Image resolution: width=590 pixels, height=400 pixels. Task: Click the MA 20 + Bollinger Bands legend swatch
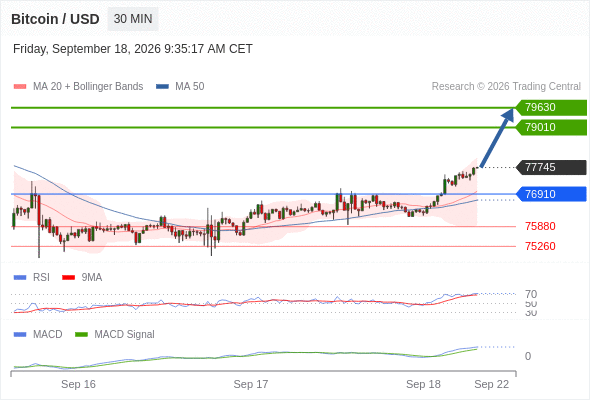(x=20, y=87)
